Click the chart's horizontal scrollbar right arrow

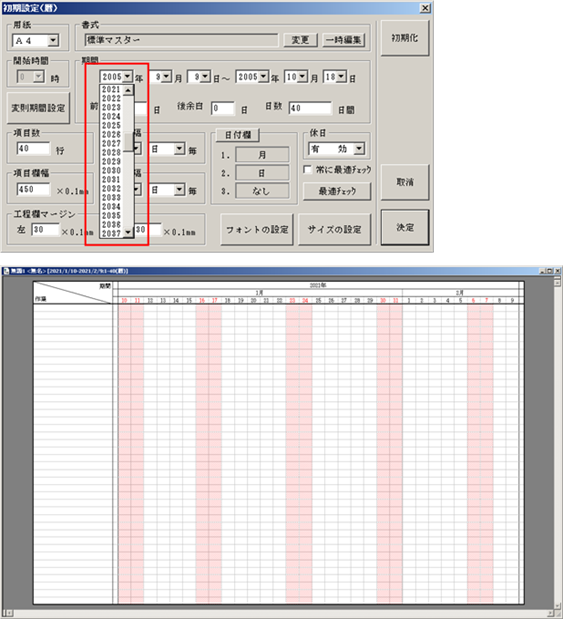(550, 613)
